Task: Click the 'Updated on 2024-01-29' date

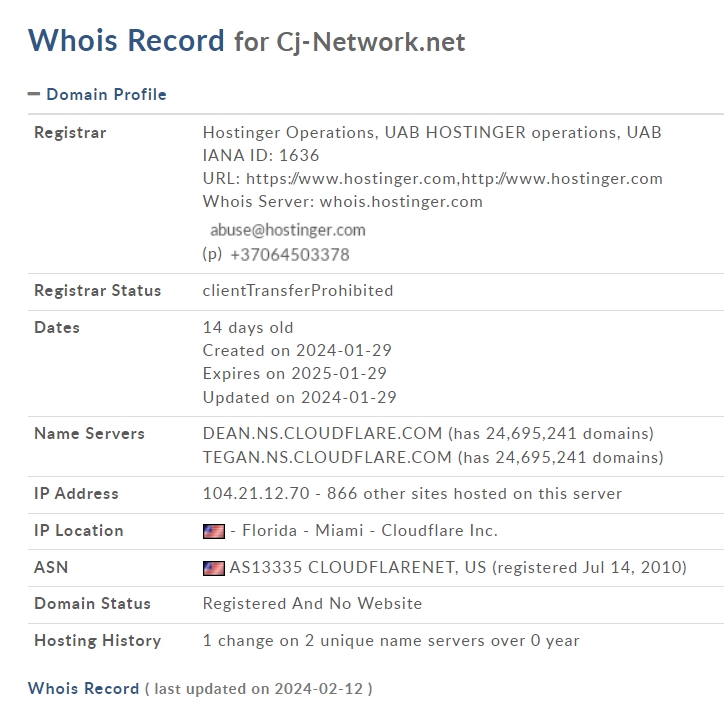Action: (x=299, y=397)
